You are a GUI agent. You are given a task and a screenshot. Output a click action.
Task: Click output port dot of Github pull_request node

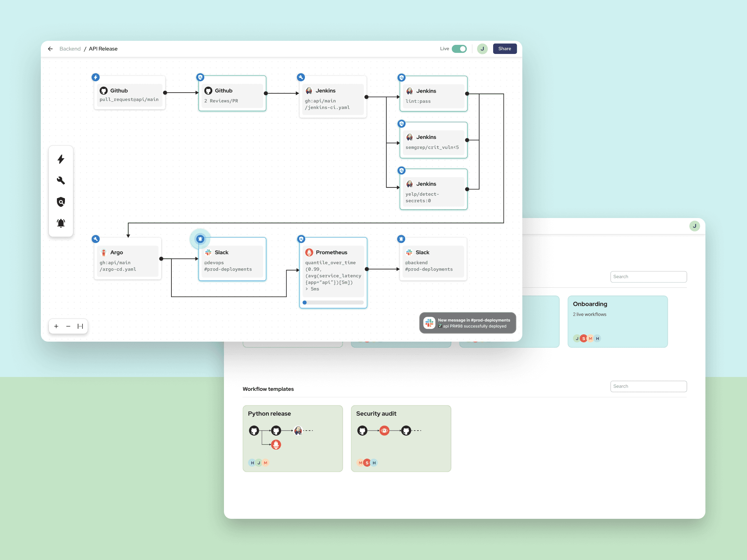165,93
